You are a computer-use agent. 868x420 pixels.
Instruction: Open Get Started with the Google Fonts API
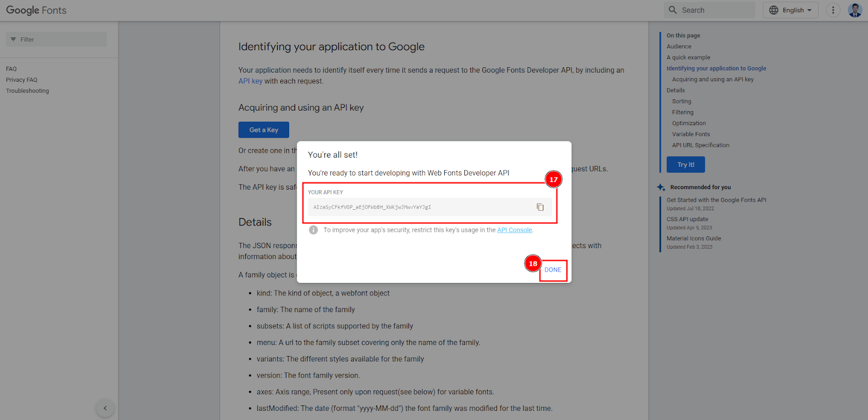tap(717, 200)
